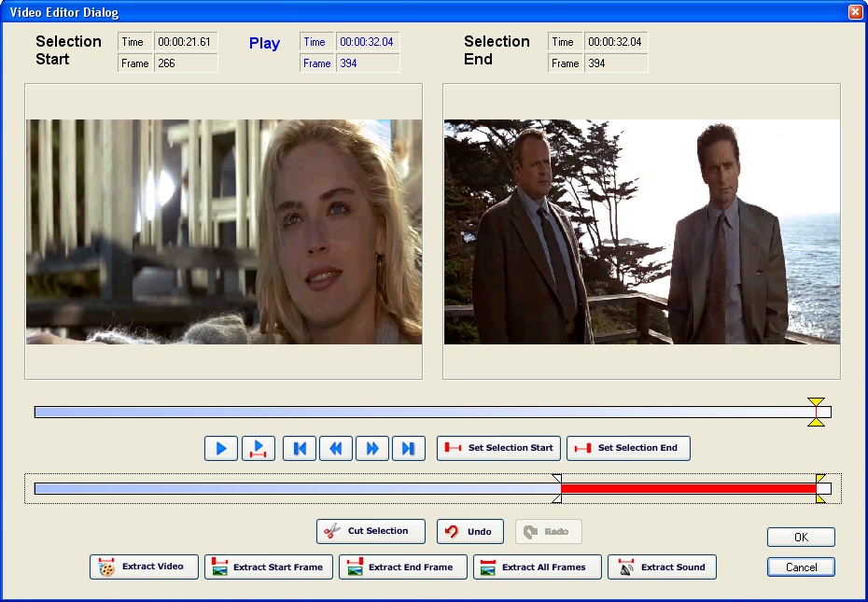The width and height of the screenshot is (868, 602).
Task: Click the scissors icon on Cut Selection
Action: point(331,531)
